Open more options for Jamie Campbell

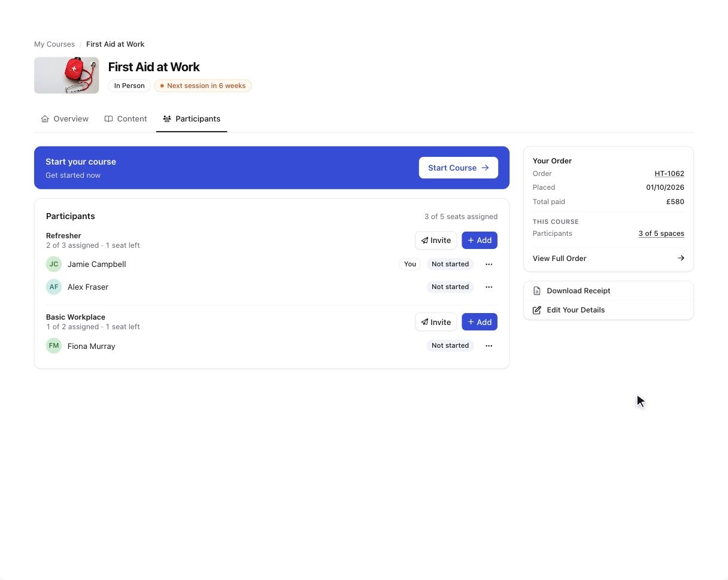click(489, 264)
